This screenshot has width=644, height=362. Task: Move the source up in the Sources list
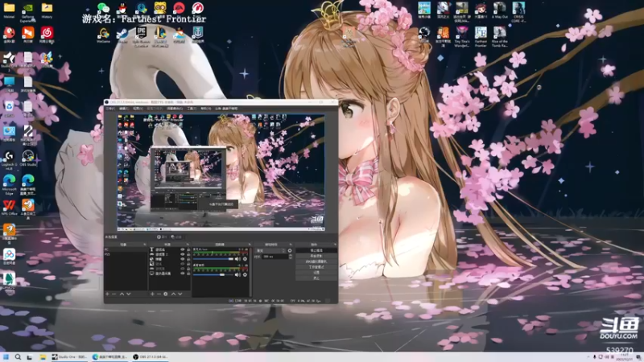(173, 294)
